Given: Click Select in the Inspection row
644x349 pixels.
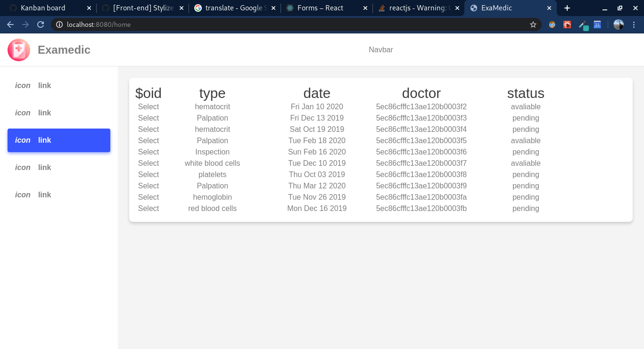Looking at the screenshot, I should point(149,152).
